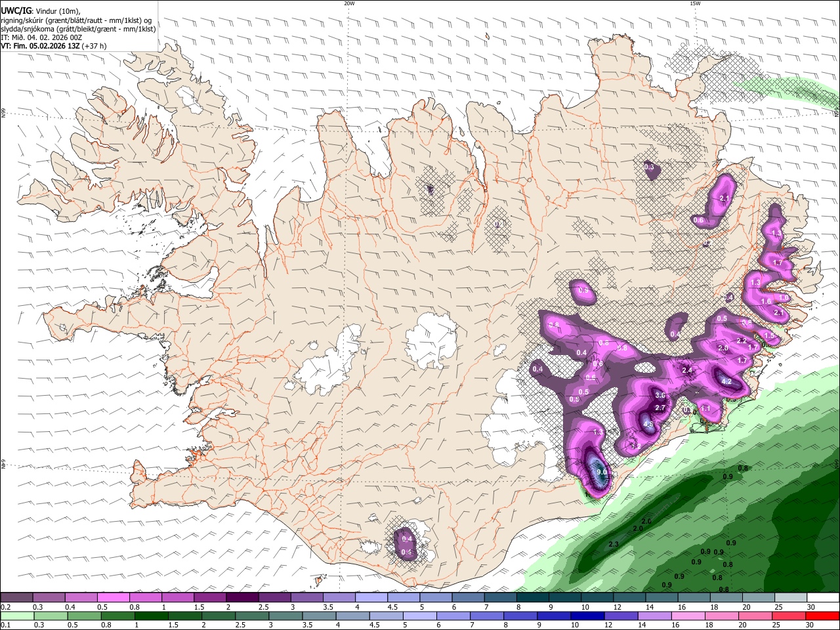The width and height of the screenshot is (840, 630).
Task: Pick the deep blue 10 swatch in the rain legend
Action: click(588, 616)
